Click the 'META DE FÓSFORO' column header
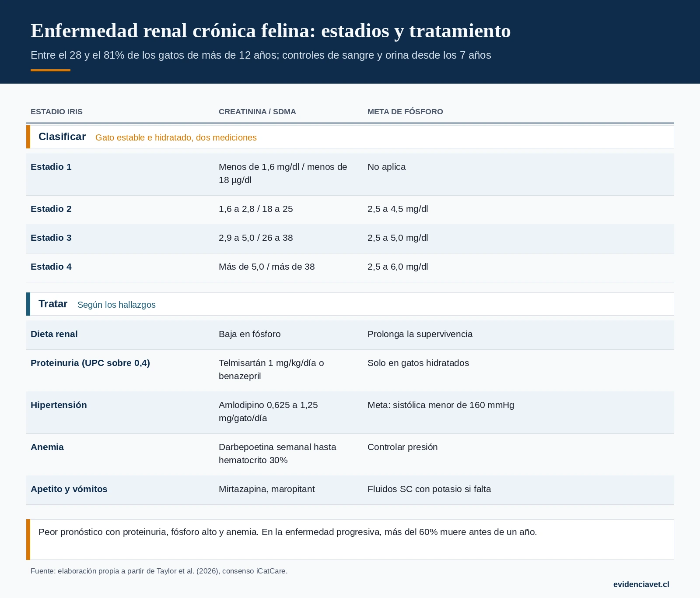The width and height of the screenshot is (700, 598). (x=405, y=112)
